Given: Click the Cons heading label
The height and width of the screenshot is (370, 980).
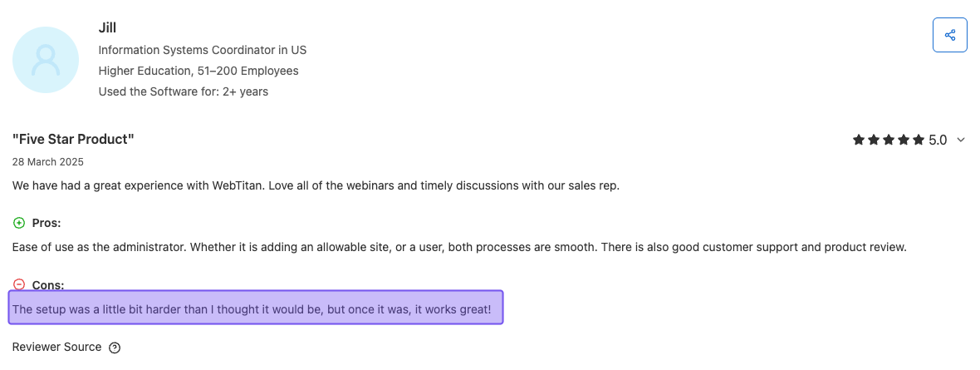Looking at the screenshot, I should 48,285.
